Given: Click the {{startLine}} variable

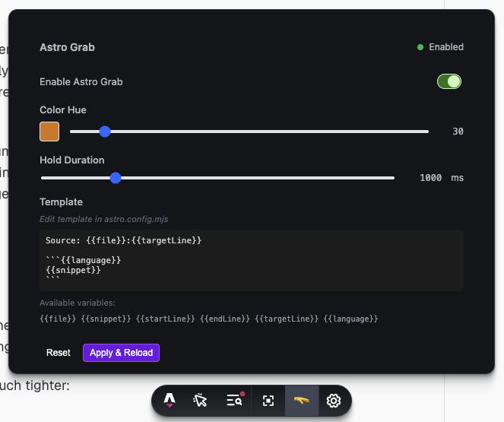Looking at the screenshot, I should (x=165, y=319).
